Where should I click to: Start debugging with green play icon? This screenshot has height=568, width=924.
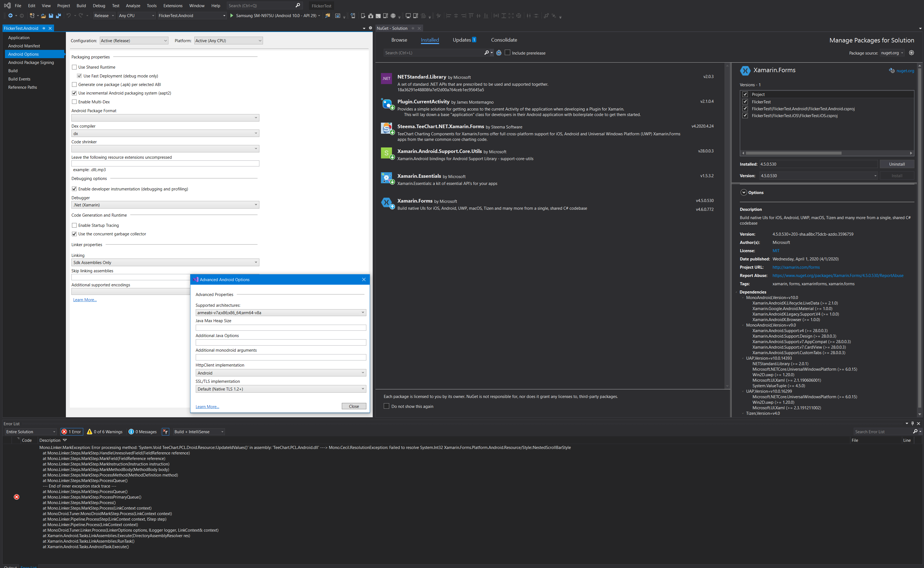pyautogui.click(x=232, y=15)
